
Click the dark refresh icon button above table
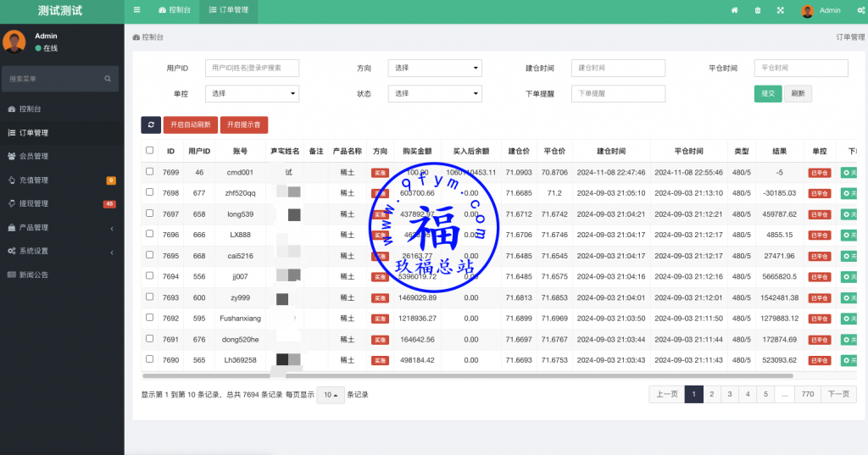coord(151,125)
